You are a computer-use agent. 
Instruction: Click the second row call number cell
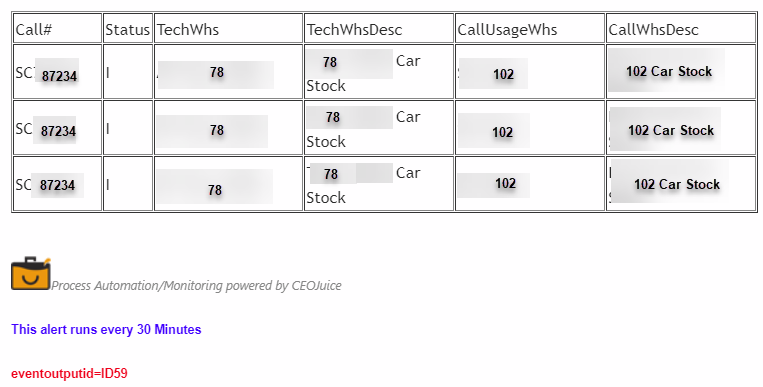(x=57, y=128)
